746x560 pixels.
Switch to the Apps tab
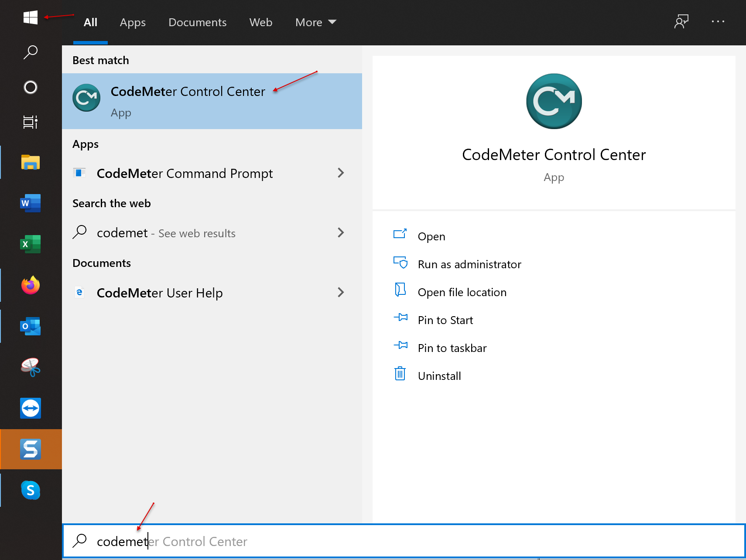[133, 22]
